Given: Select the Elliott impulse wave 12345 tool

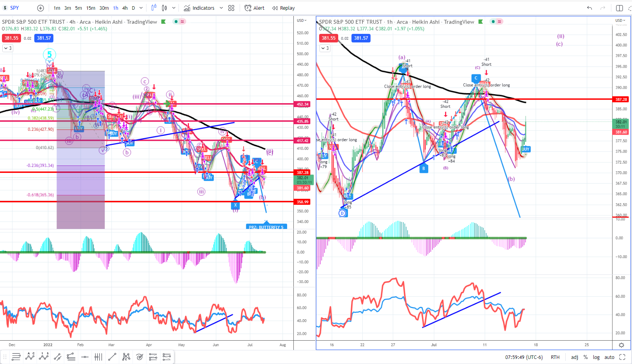Looking at the screenshot, I should (44, 356).
